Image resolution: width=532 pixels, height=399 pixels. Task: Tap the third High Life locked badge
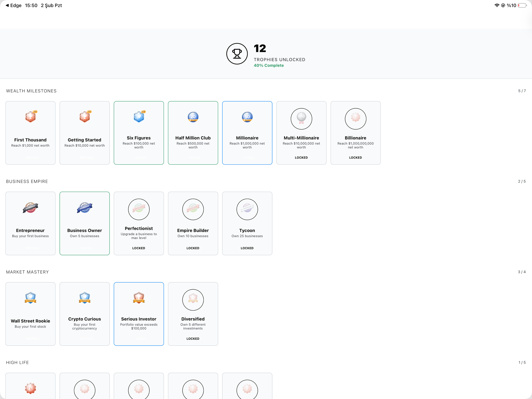pos(139,389)
